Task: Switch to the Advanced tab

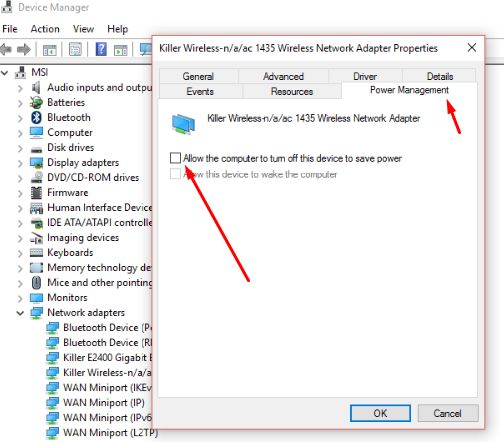Action: (x=283, y=76)
